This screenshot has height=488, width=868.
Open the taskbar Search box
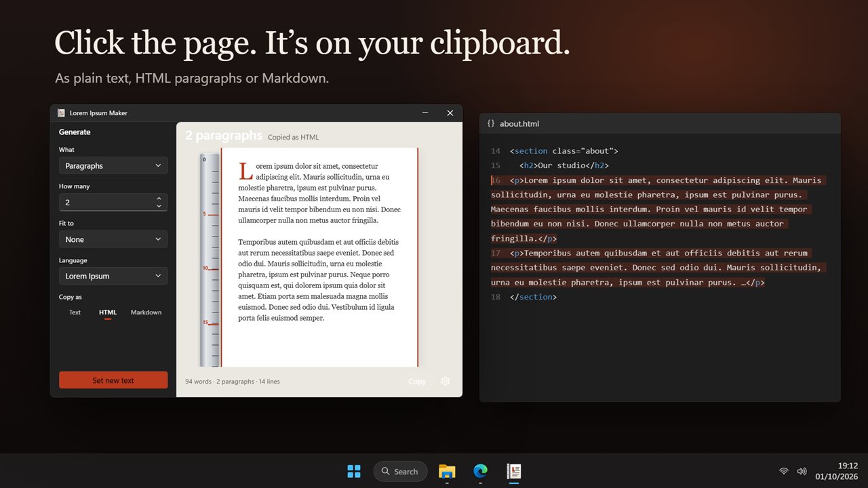click(x=400, y=471)
